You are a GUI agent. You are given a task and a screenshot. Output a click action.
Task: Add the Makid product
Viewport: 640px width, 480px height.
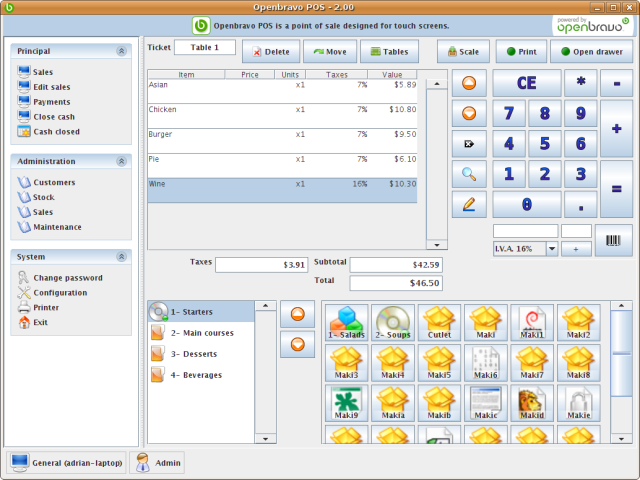click(532, 403)
